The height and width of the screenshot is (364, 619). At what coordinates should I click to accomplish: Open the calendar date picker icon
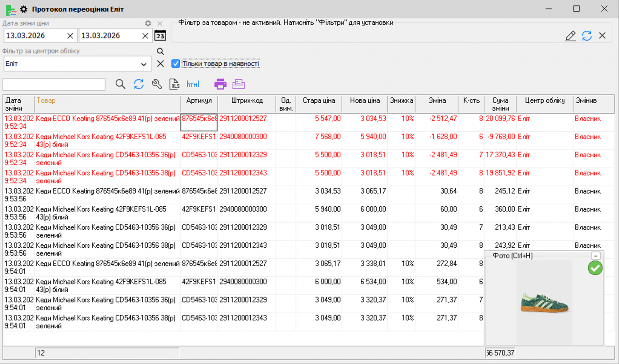coord(160,36)
